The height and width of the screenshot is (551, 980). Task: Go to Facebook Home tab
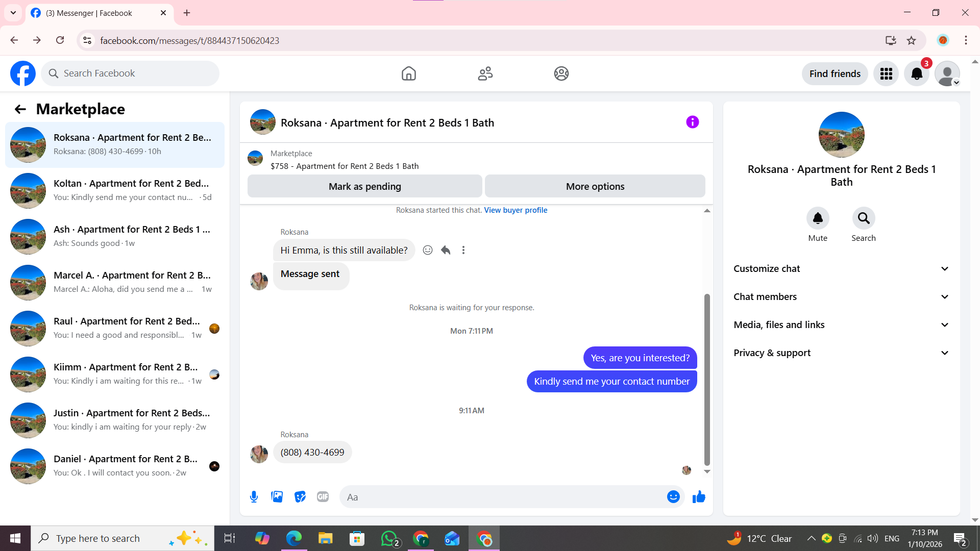tap(408, 73)
